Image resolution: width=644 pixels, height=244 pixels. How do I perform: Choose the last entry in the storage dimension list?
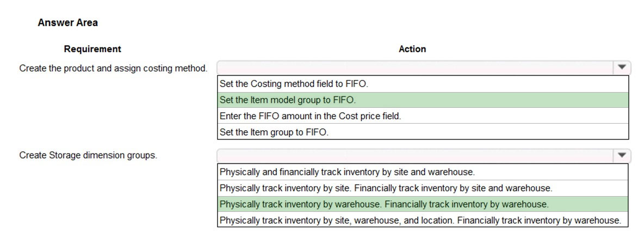[x=423, y=220]
